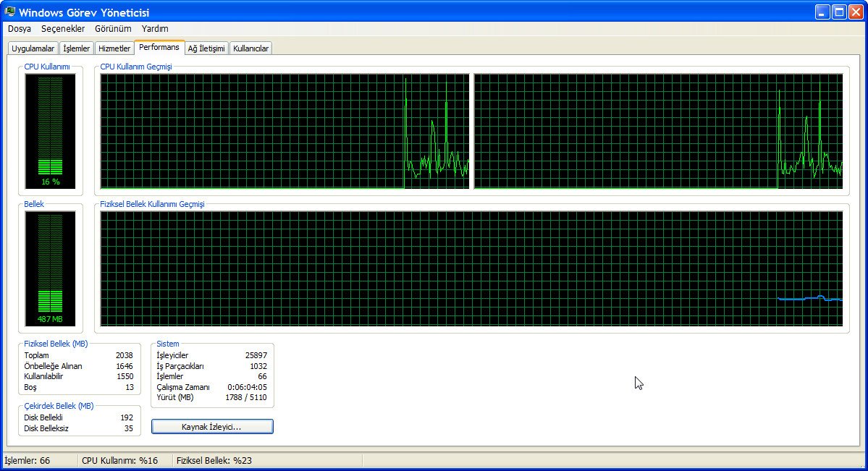Click the Fiziksel Bellek Kullanımı Geçmişi graph

pyautogui.click(x=471, y=268)
